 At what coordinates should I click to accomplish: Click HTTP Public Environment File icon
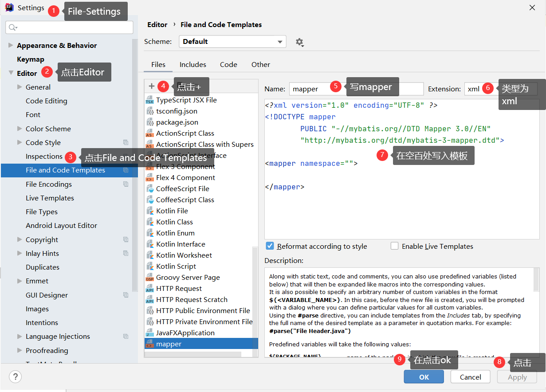coord(149,311)
